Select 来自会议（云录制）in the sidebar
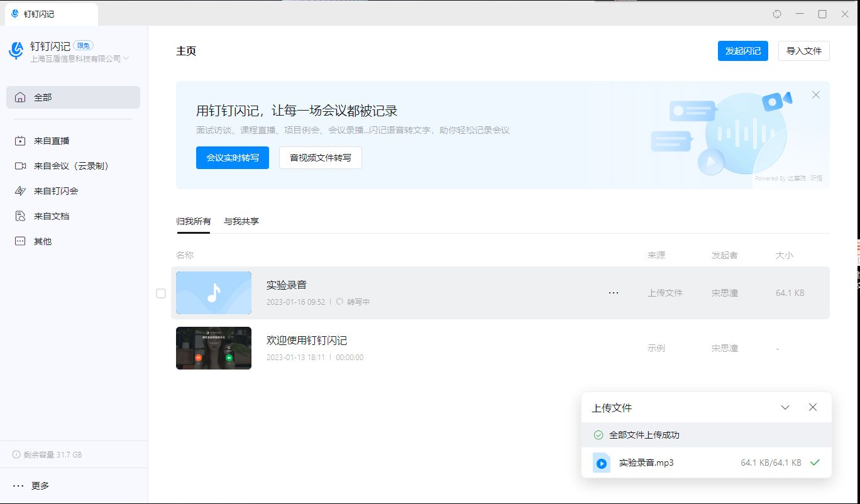The image size is (860, 504). click(x=73, y=166)
